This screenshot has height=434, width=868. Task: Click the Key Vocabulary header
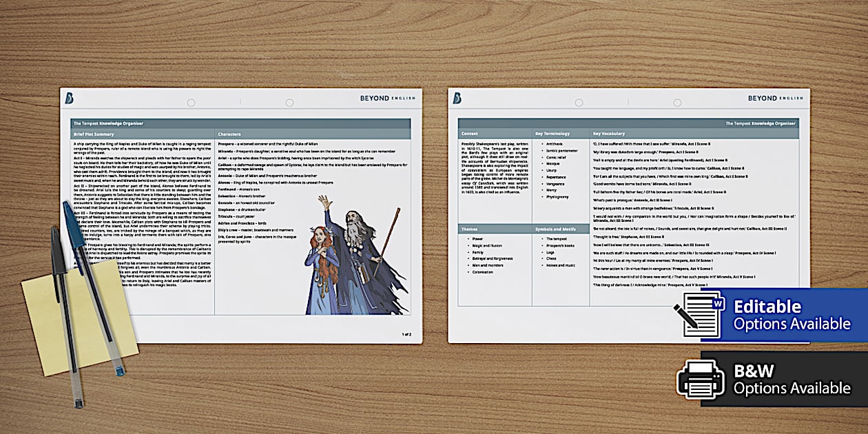tap(609, 134)
